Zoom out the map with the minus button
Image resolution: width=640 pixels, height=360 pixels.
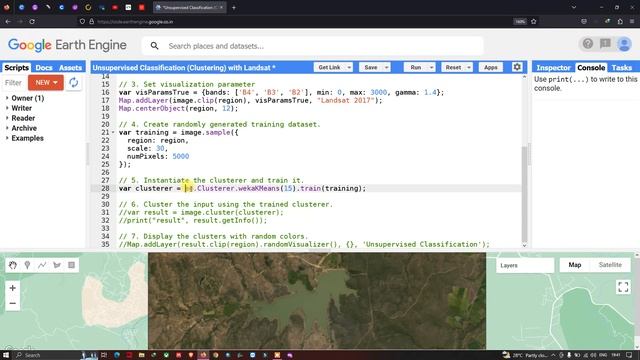(13, 303)
